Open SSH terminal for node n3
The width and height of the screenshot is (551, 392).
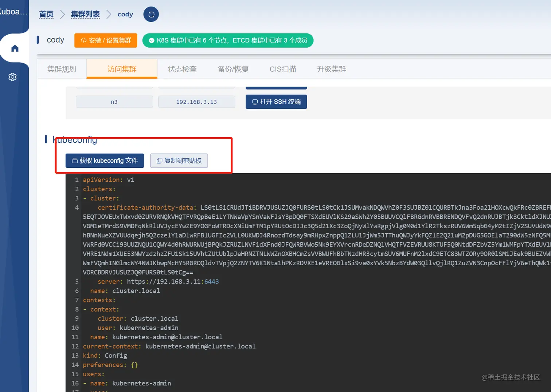pyautogui.click(x=276, y=102)
